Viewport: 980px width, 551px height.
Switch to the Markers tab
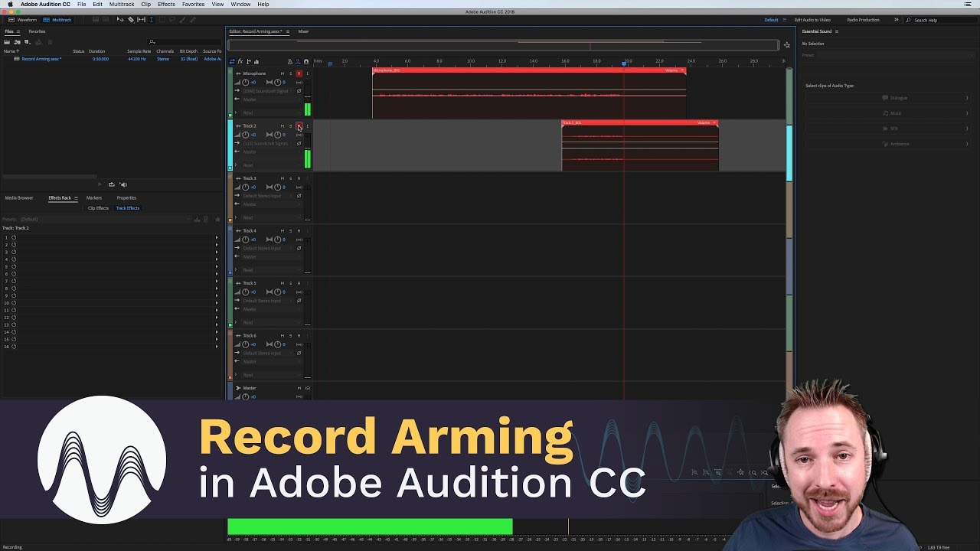pyautogui.click(x=94, y=197)
